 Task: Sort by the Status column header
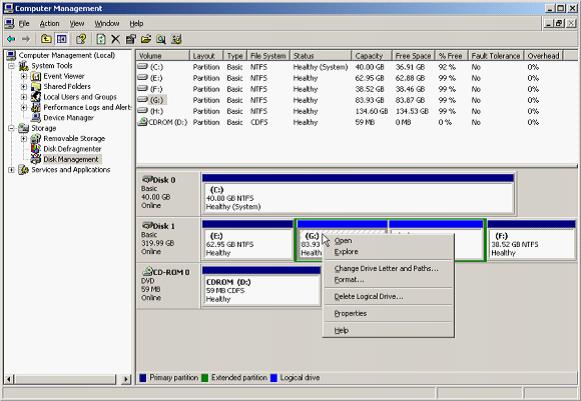(x=321, y=56)
